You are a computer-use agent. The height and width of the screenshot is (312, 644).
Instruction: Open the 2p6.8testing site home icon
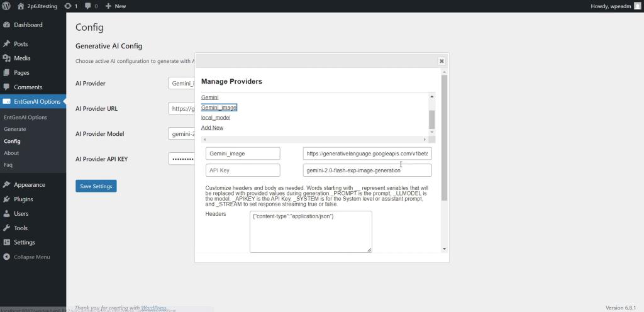coord(21,6)
